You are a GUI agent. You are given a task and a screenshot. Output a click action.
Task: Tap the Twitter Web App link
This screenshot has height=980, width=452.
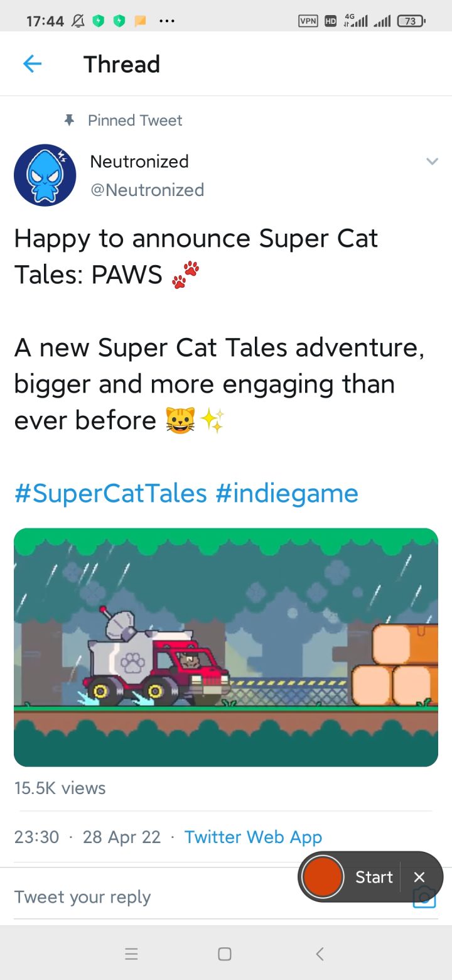253,837
